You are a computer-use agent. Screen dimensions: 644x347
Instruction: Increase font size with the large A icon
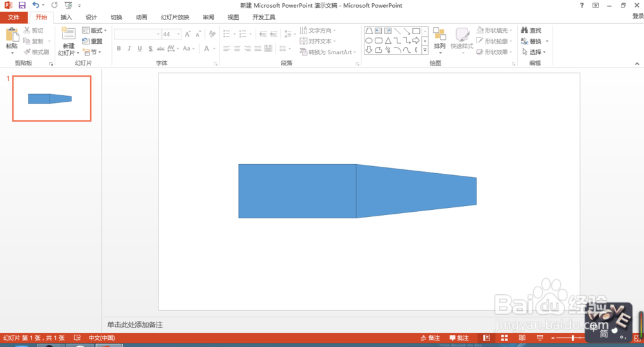[x=187, y=34]
